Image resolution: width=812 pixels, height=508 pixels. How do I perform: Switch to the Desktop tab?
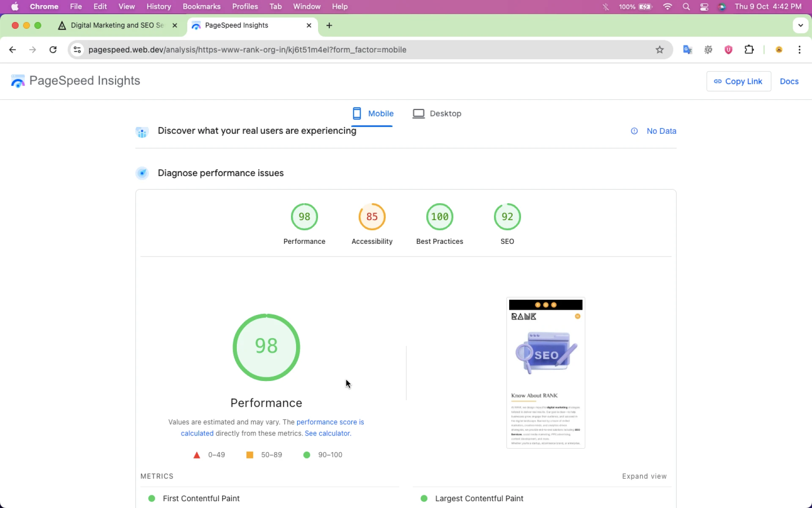click(x=437, y=113)
